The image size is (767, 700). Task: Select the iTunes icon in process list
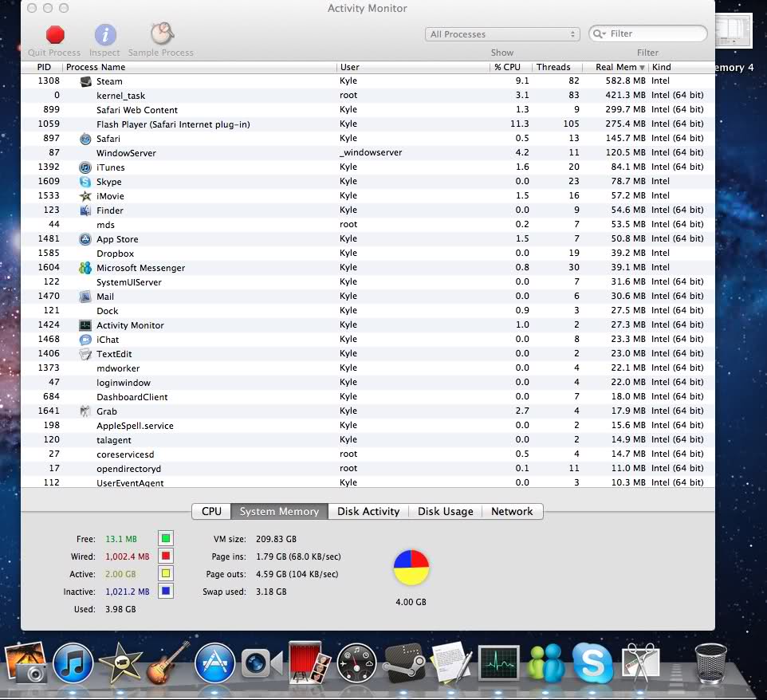(x=85, y=167)
